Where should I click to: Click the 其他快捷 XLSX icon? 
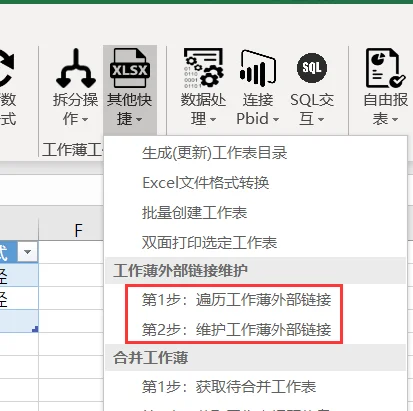click(130, 68)
